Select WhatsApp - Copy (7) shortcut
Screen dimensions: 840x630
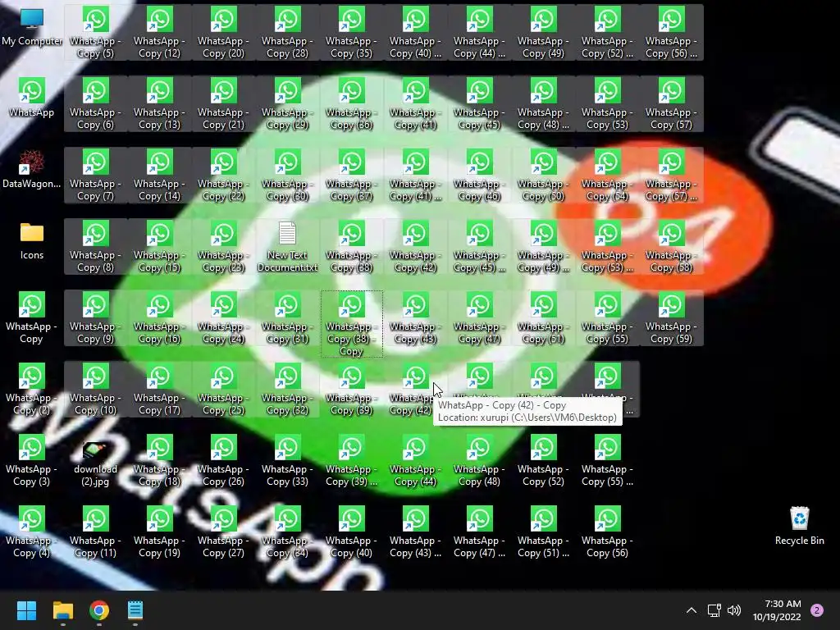95,176
